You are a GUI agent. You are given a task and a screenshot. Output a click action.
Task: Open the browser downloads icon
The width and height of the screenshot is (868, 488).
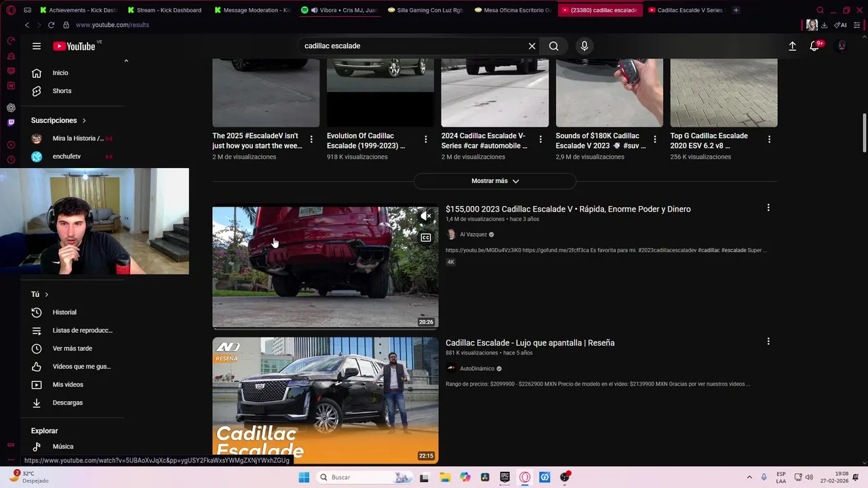[x=824, y=25]
